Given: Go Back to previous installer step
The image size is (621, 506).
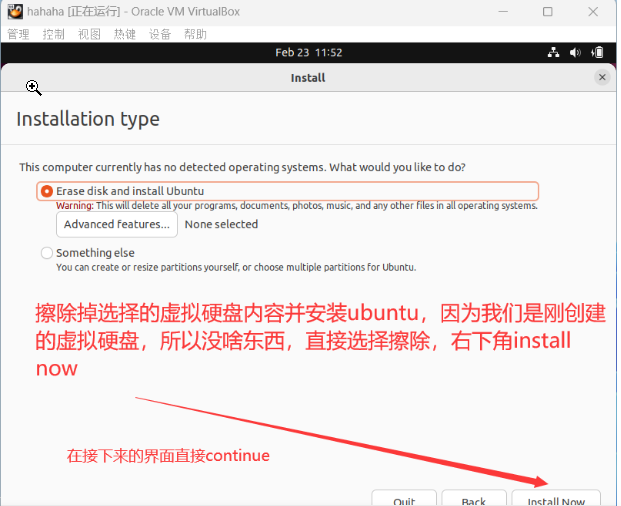Looking at the screenshot, I should click(x=474, y=499).
